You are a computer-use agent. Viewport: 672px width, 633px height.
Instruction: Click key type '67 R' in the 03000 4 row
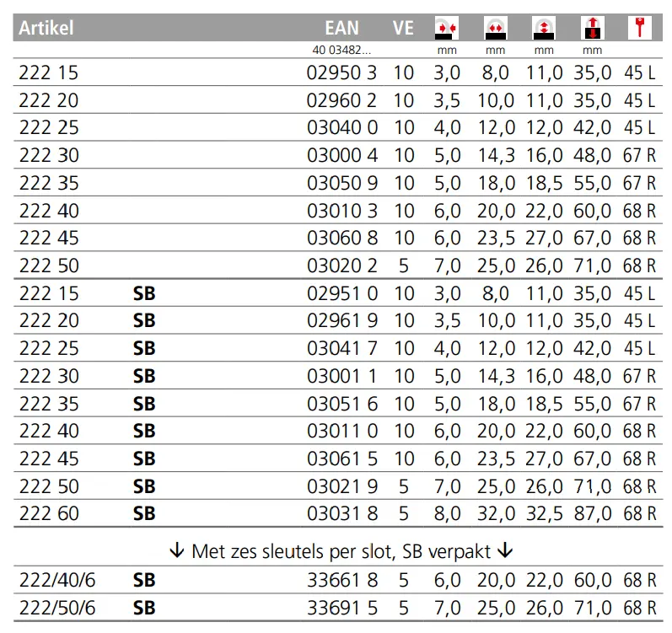pos(639,155)
